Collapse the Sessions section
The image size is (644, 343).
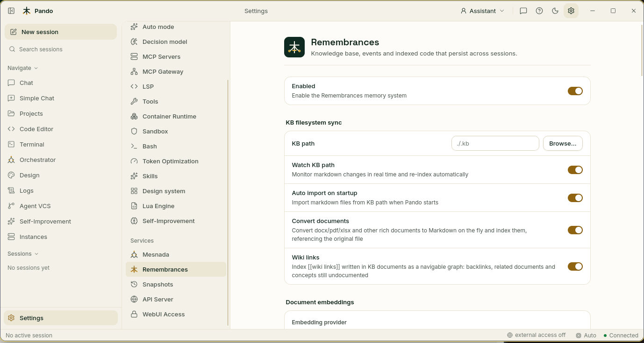coord(23,253)
